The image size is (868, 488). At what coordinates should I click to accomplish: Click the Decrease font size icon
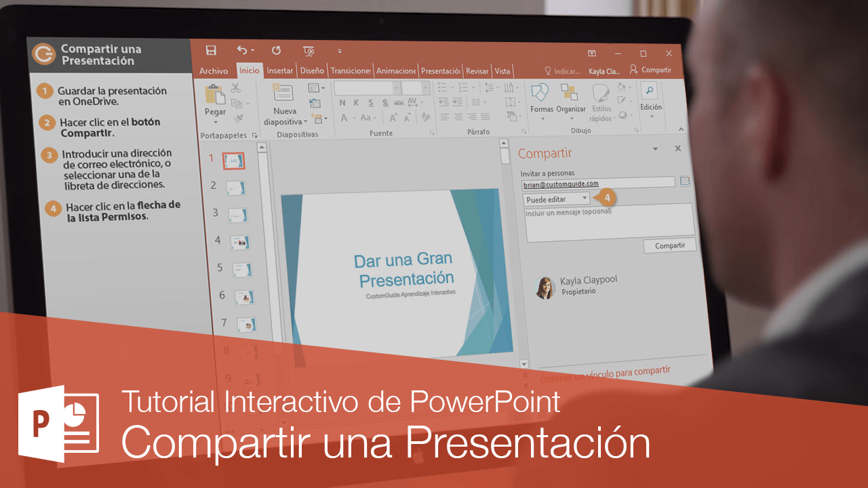(409, 118)
